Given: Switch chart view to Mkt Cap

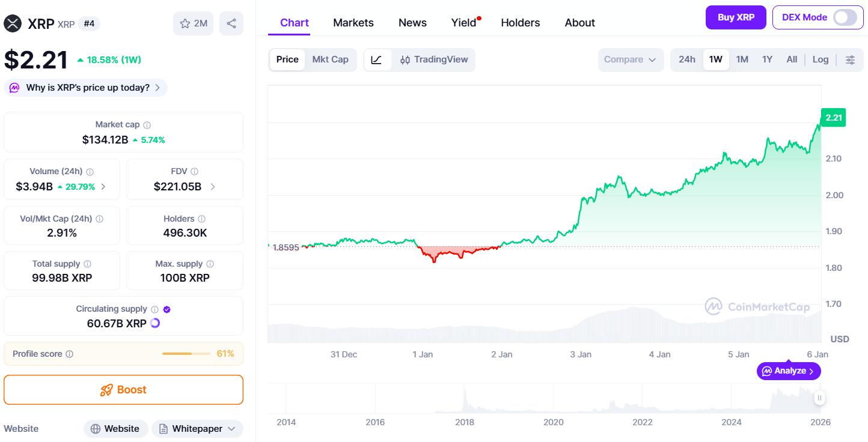Looking at the screenshot, I should click(x=330, y=59).
